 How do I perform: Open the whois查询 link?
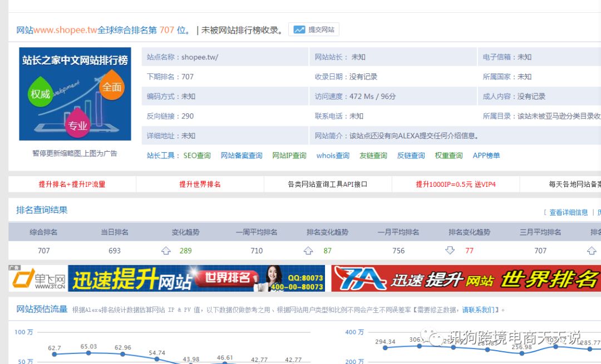(333, 156)
